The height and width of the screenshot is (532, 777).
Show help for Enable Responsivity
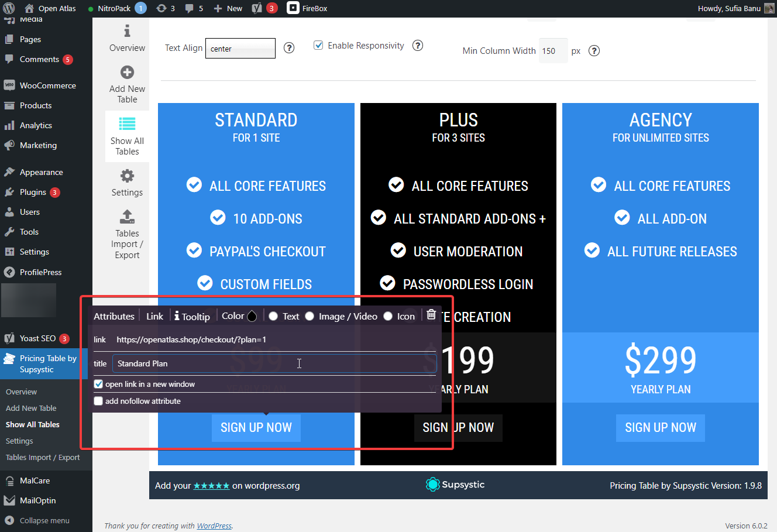[x=418, y=45]
